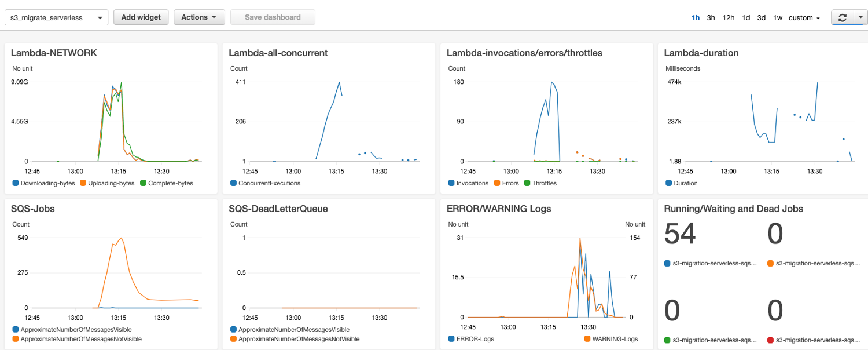
Task: Click the refresh dashboard icon
Action: tap(842, 18)
